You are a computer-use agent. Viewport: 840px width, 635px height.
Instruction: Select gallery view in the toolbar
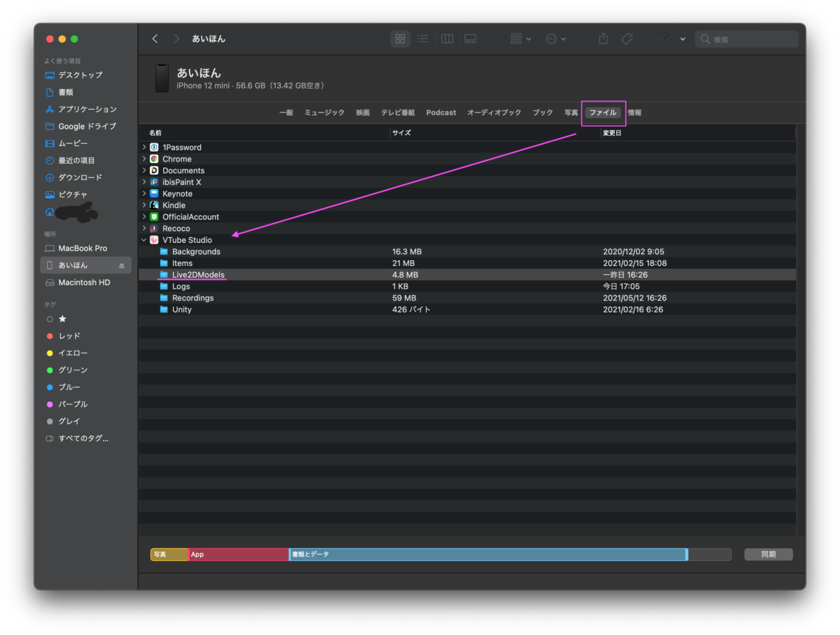point(470,39)
